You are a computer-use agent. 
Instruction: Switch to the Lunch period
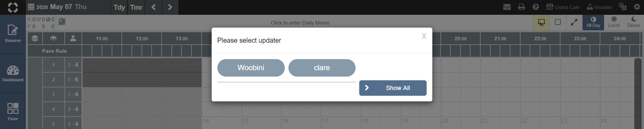click(613, 23)
